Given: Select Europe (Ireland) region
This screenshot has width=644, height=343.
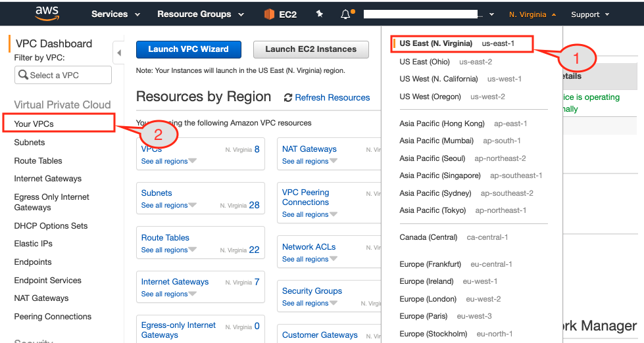Looking at the screenshot, I should click(449, 281).
